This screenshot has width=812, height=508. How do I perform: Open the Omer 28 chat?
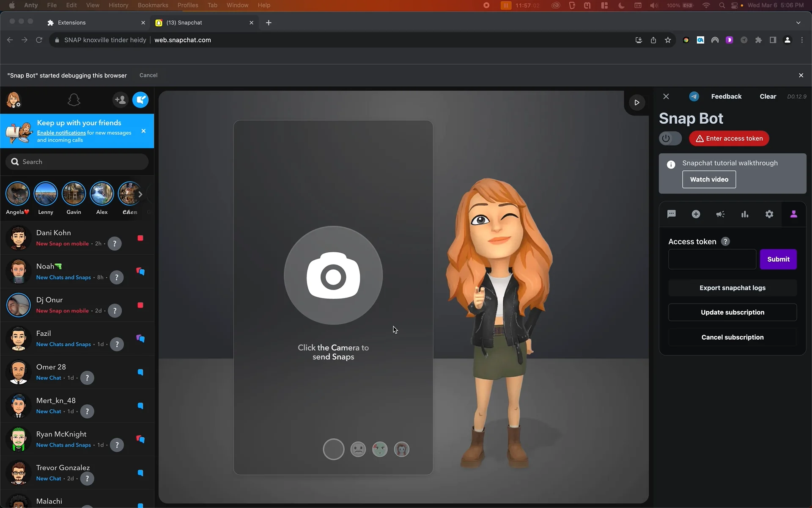pyautogui.click(x=77, y=372)
